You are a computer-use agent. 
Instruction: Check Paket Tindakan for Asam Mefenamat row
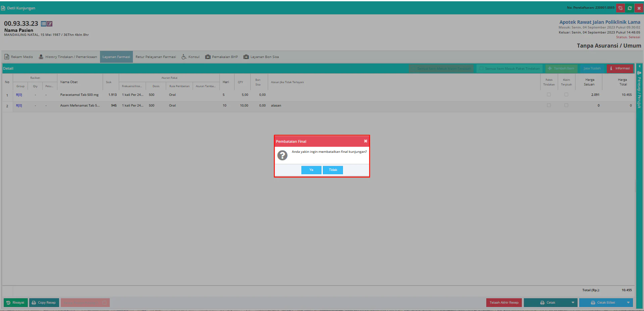(549, 105)
